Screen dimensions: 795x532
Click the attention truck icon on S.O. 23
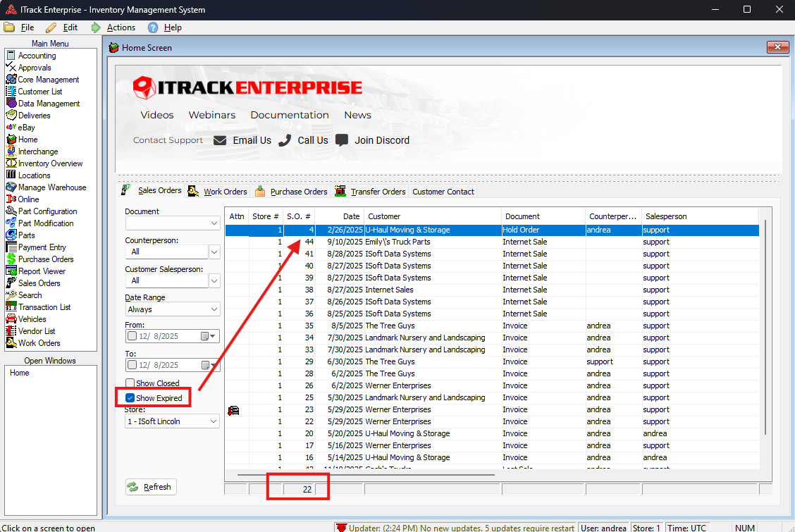click(233, 410)
